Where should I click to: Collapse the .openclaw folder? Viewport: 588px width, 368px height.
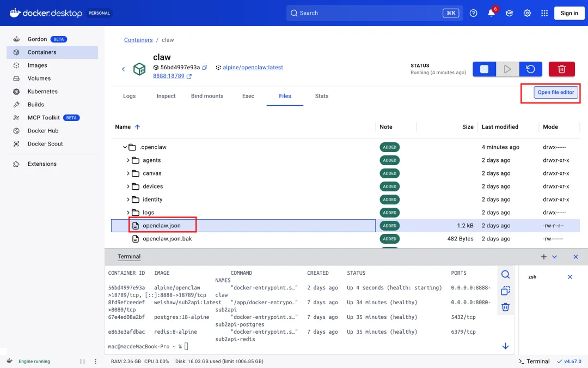click(x=125, y=147)
